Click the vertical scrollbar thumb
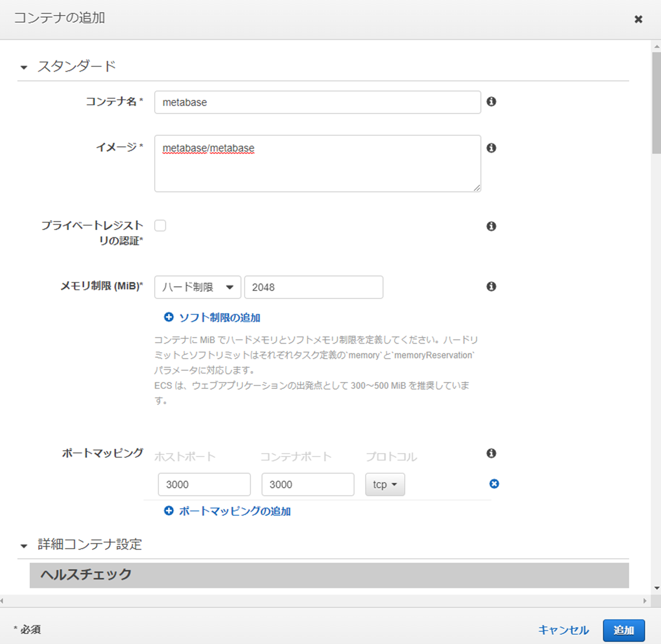The height and width of the screenshot is (644, 661). click(656, 103)
